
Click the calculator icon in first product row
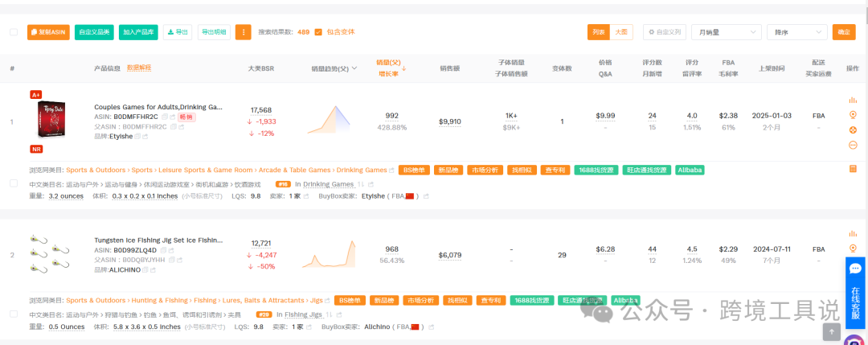tap(853, 169)
